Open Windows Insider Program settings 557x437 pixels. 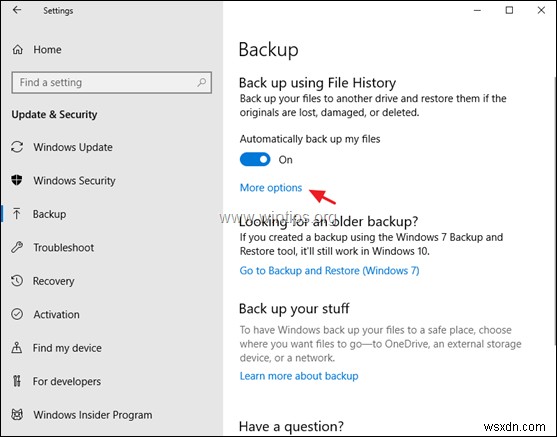[x=93, y=415]
